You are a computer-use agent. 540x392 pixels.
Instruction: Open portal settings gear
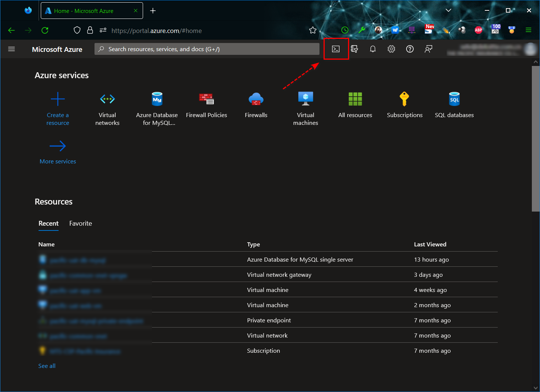tap(391, 49)
